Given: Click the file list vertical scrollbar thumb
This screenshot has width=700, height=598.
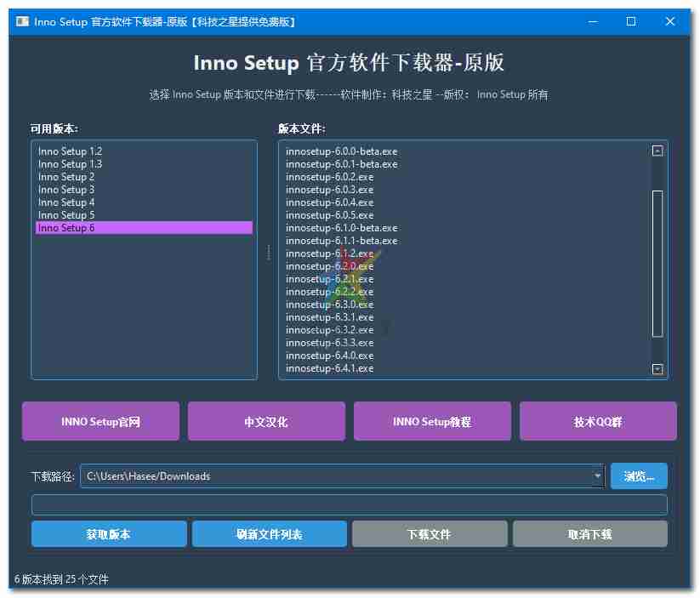Looking at the screenshot, I should [x=657, y=264].
